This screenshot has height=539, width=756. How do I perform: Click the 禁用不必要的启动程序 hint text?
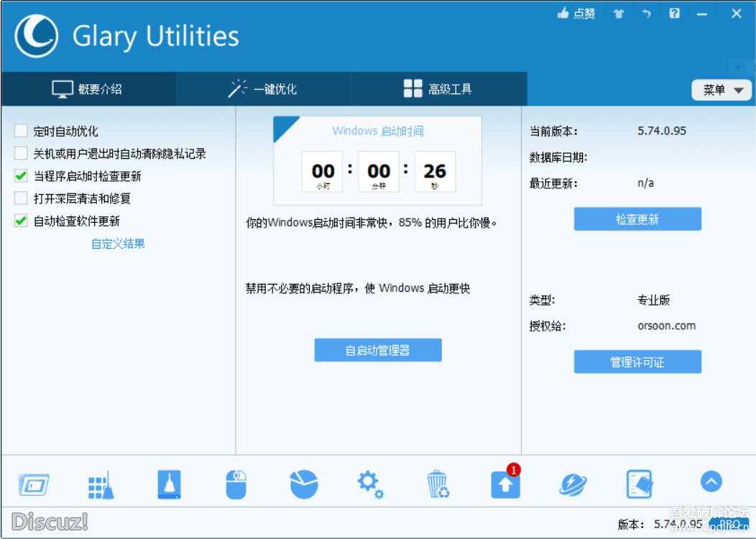(358, 288)
